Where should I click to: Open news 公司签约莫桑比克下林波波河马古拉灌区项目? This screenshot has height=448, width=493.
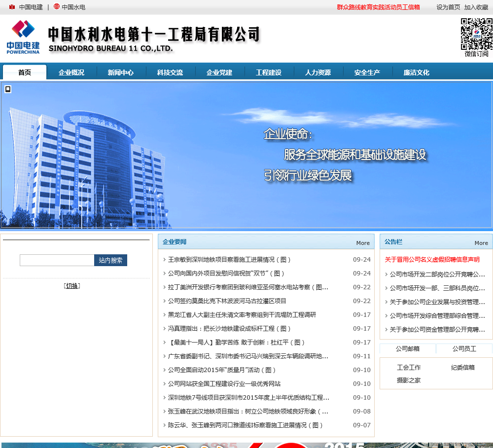pyautogui.click(x=227, y=301)
